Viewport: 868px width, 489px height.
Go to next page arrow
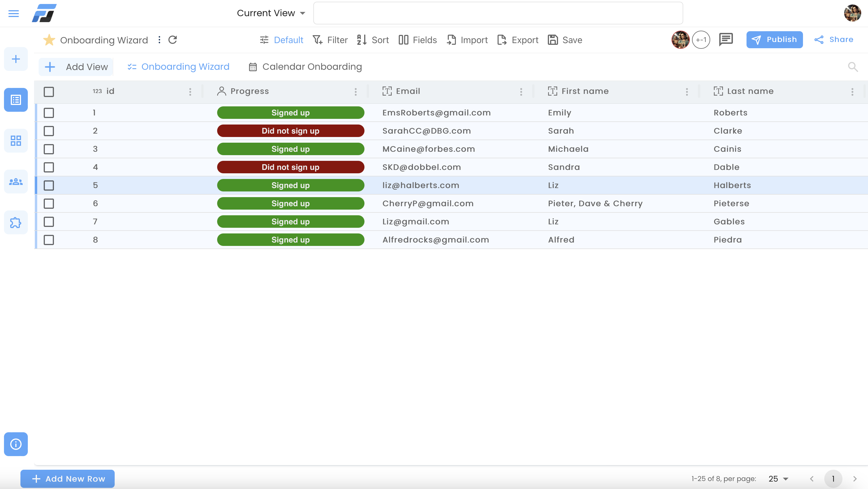[855, 479]
